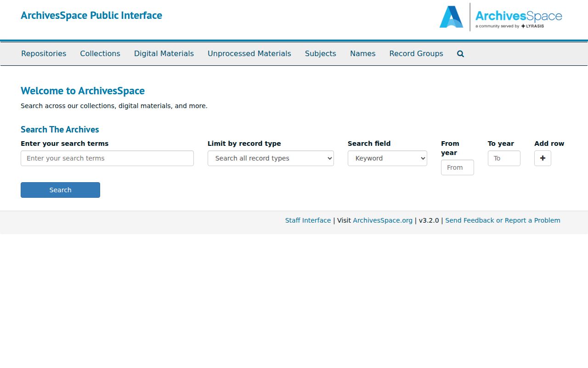Open Send Feedback or Report a Problem
The width and height of the screenshot is (588, 368).
coord(503,220)
